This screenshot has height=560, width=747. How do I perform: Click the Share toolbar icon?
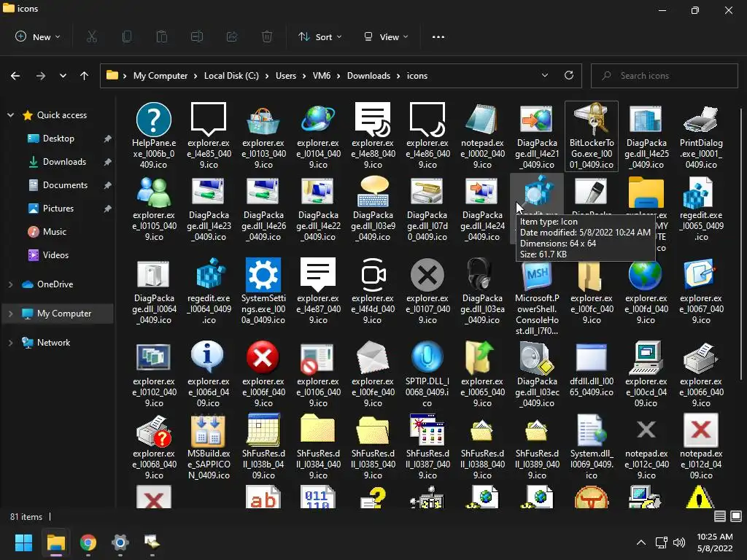tap(232, 36)
